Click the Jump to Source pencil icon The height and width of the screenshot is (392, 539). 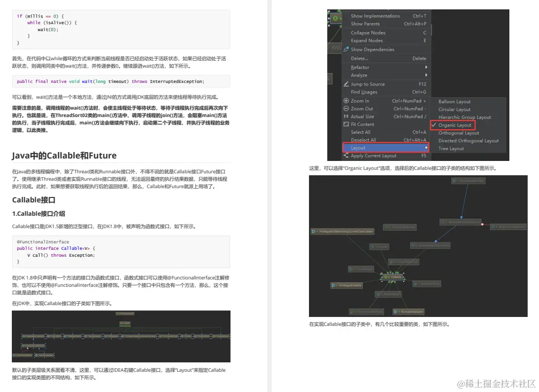[x=346, y=84]
